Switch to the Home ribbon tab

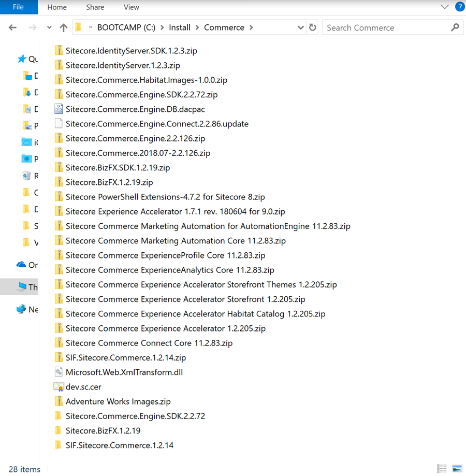(x=57, y=7)
